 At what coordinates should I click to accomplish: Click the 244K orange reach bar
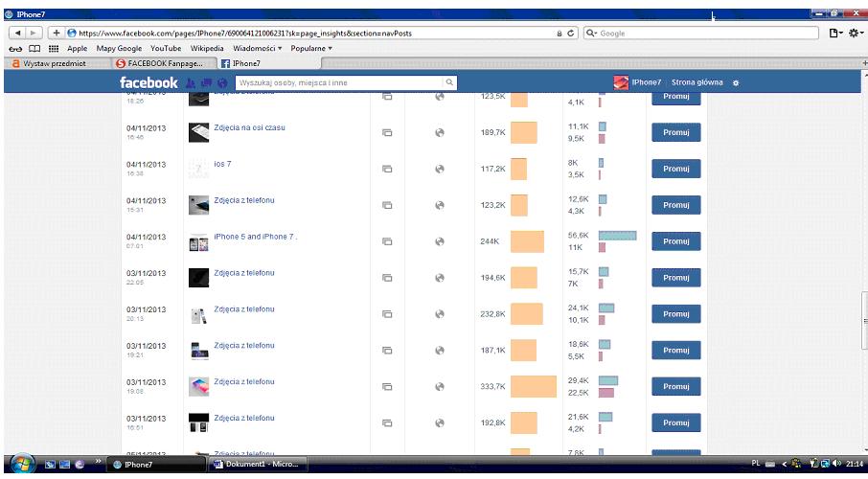[x=527, y=241]
